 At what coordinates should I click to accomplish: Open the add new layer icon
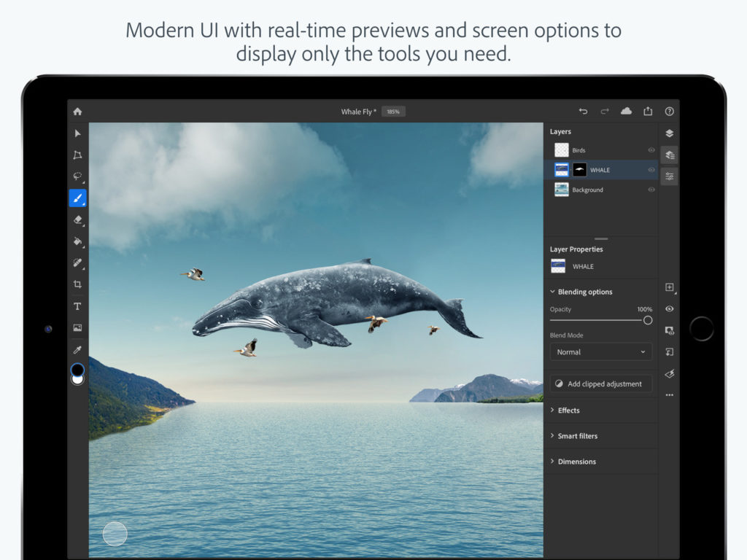[x=670, y=287]
